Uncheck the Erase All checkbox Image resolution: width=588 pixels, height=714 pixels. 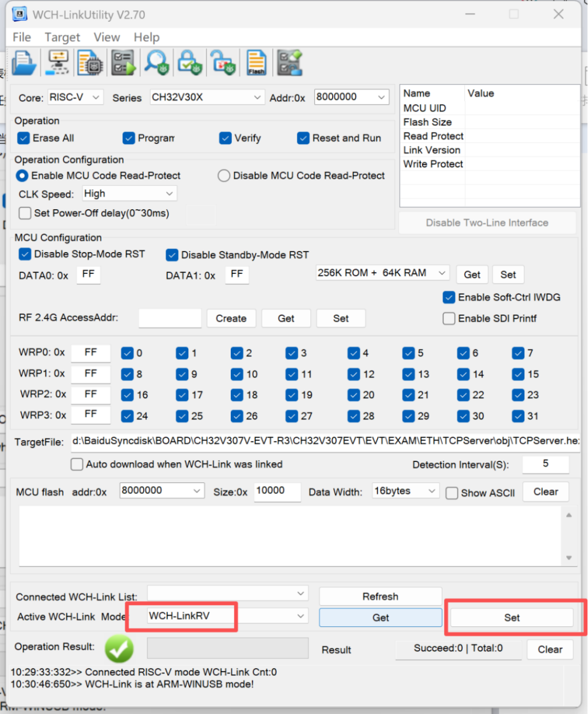(23, 138)
